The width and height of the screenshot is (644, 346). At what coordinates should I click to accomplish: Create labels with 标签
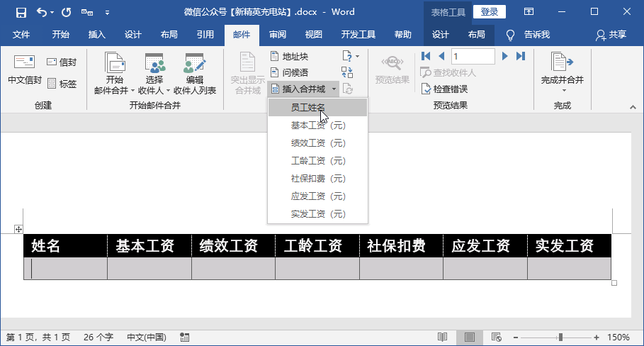[62, 84]
